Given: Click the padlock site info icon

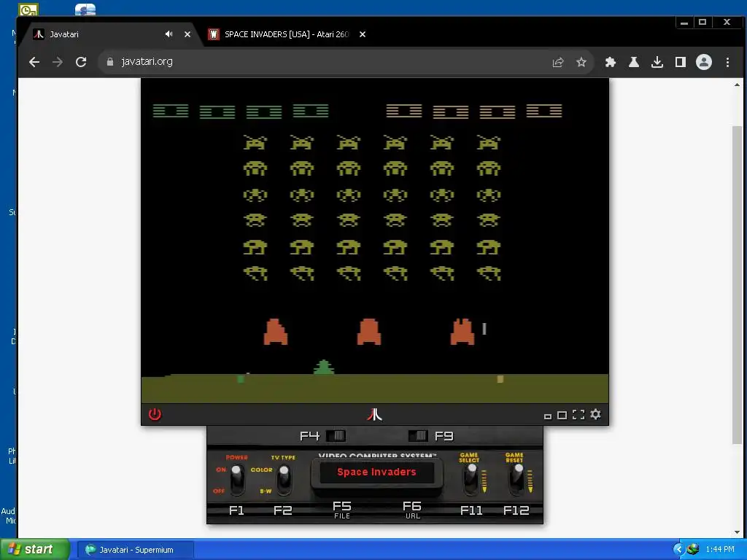Looking at the screenshot, I should tap(110, 62).
